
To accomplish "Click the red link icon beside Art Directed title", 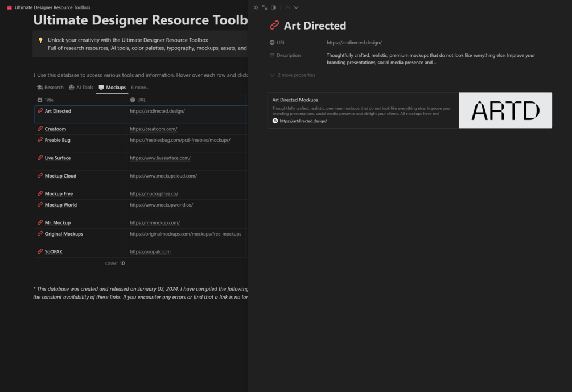I will pyautogui.click(x=274, y=26).
